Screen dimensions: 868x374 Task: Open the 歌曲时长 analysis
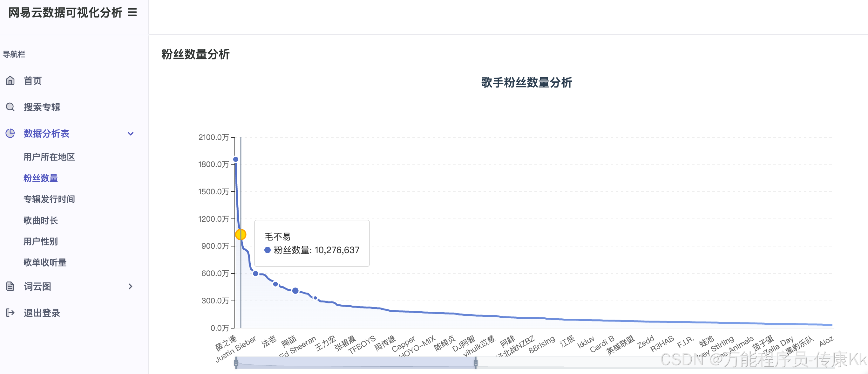[40, 221]
